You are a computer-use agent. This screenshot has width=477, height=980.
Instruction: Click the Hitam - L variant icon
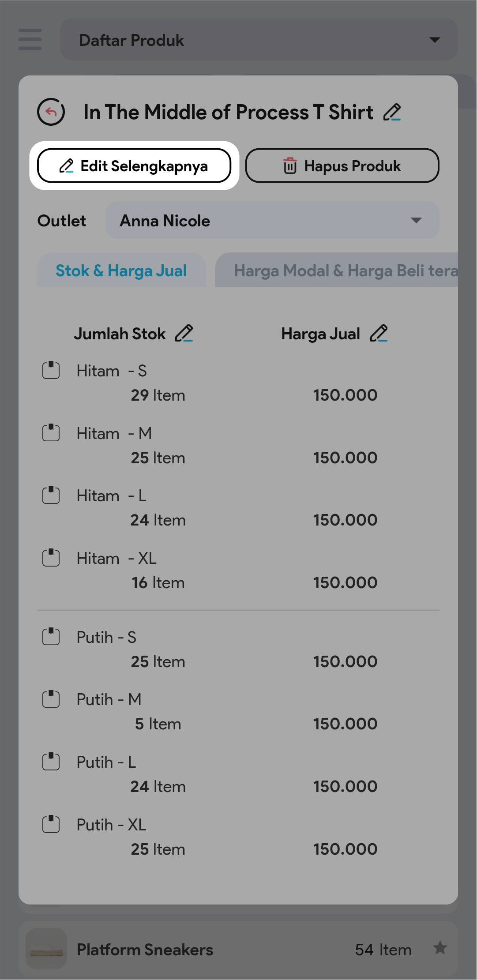(x=51, y=495)
